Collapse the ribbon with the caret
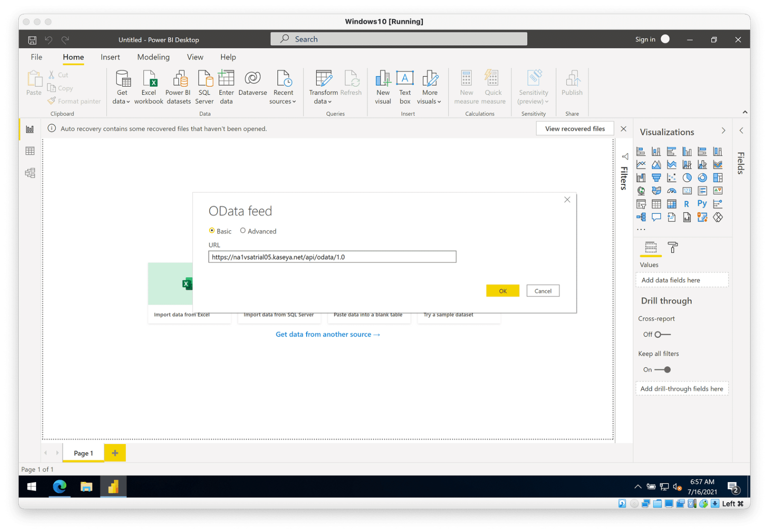The width and height of the screenshot is (769, 532). (744, 112)
